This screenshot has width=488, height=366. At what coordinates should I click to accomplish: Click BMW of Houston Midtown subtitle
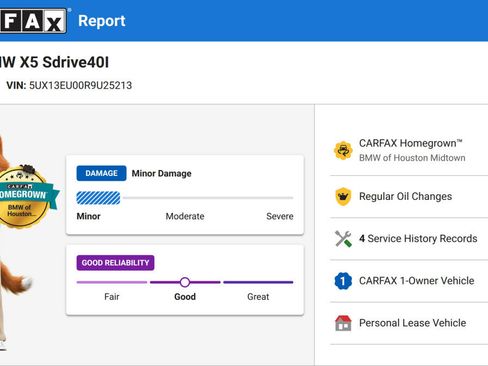412,158
